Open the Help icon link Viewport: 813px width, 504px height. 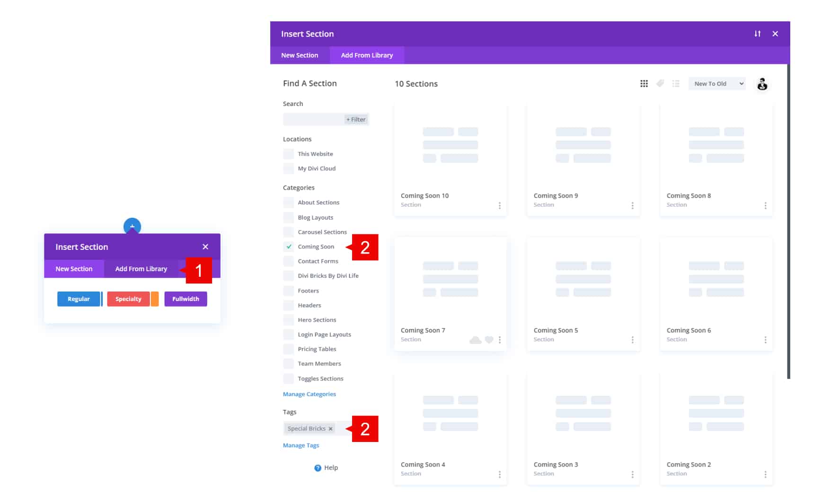click(326, 468)
